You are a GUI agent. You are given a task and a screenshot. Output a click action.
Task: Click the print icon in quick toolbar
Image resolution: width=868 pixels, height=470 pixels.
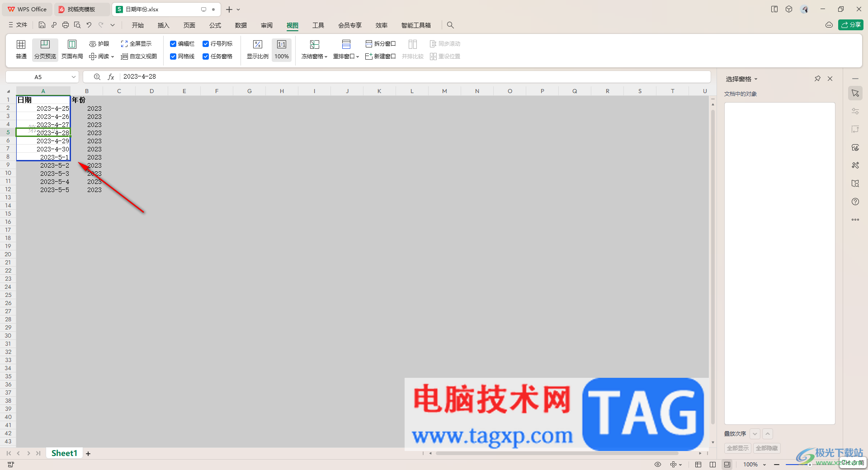pos(66,25)
